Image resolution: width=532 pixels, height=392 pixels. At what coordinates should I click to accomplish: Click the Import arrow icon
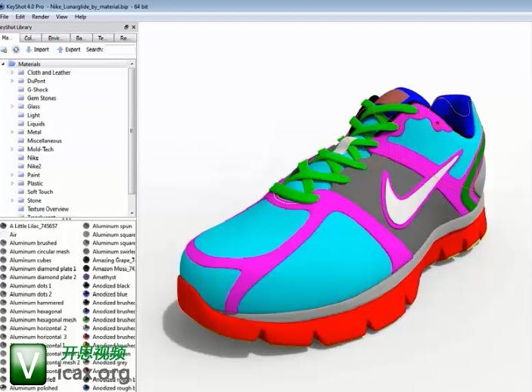tap(29, 49)
